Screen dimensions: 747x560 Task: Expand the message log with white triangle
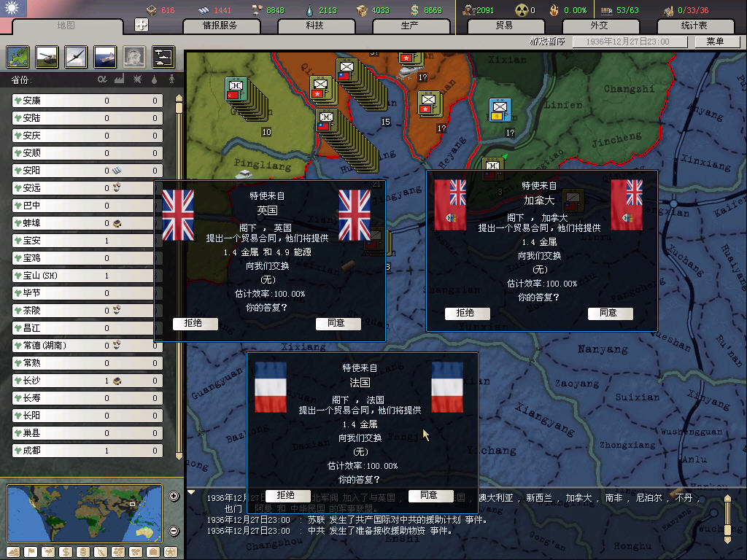tap(191, 492)
